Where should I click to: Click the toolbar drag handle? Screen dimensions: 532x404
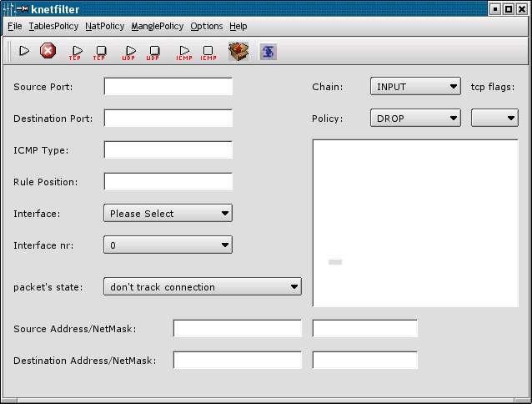click(8, 51)
